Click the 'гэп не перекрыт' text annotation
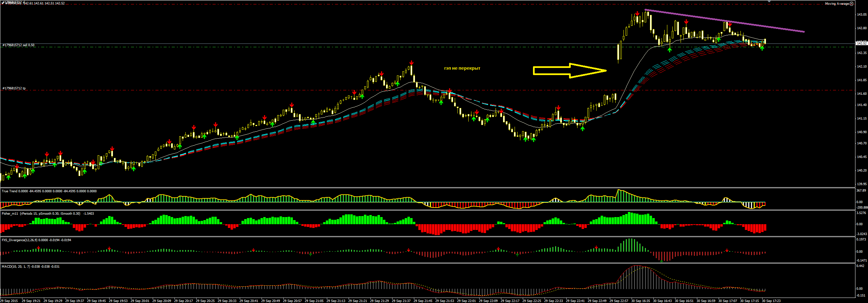The image size is (868, 303). click(x=462, y=68)
